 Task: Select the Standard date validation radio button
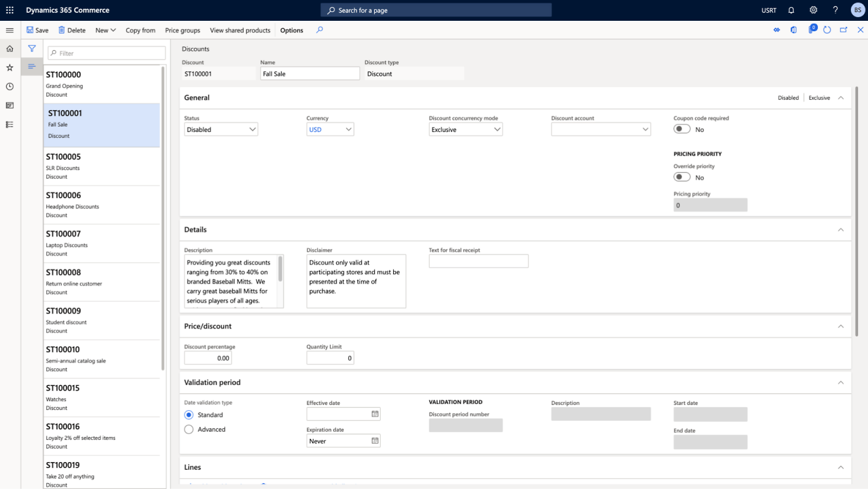(x=188, y=414)
